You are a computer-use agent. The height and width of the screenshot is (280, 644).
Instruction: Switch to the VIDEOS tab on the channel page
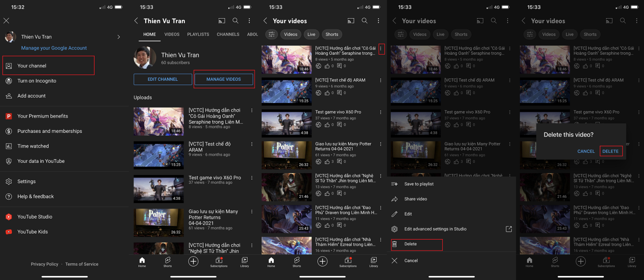pyautogui.click(x=172, y=35)
